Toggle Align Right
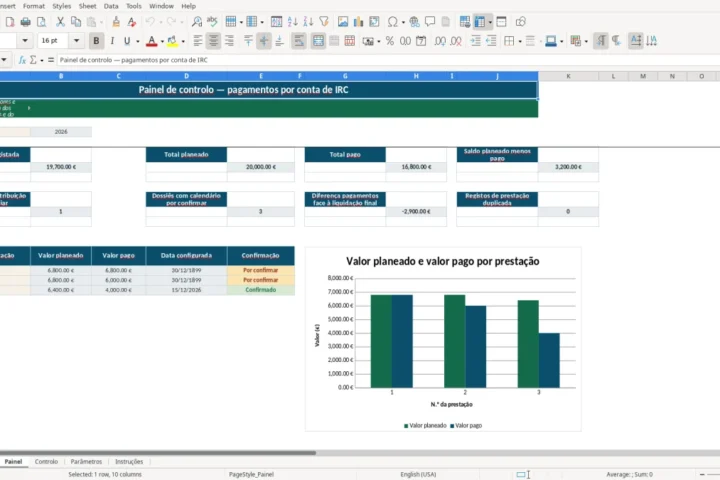 [x=229, y=41]
